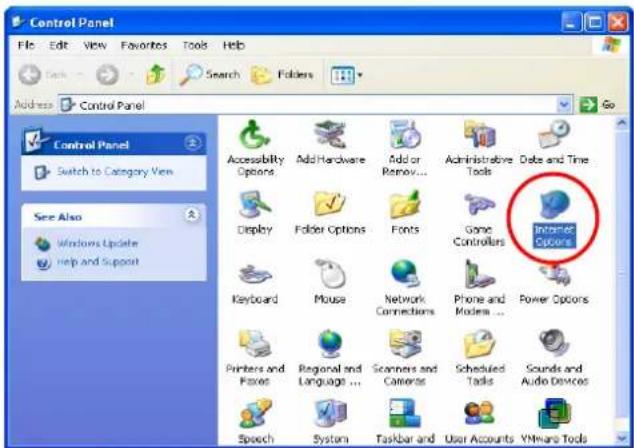This screenshot has height=448, width=634.
Task: Open the Internet Options icon
Action: 554,218
